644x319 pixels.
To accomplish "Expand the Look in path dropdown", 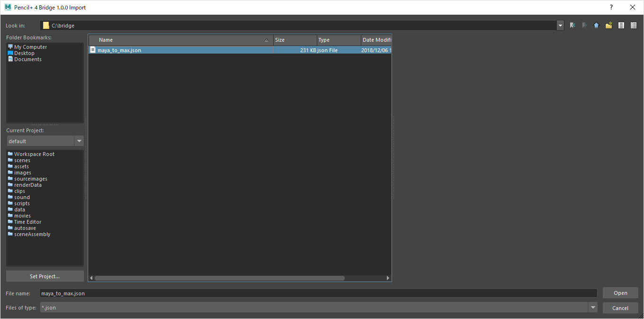I will 561,26.
